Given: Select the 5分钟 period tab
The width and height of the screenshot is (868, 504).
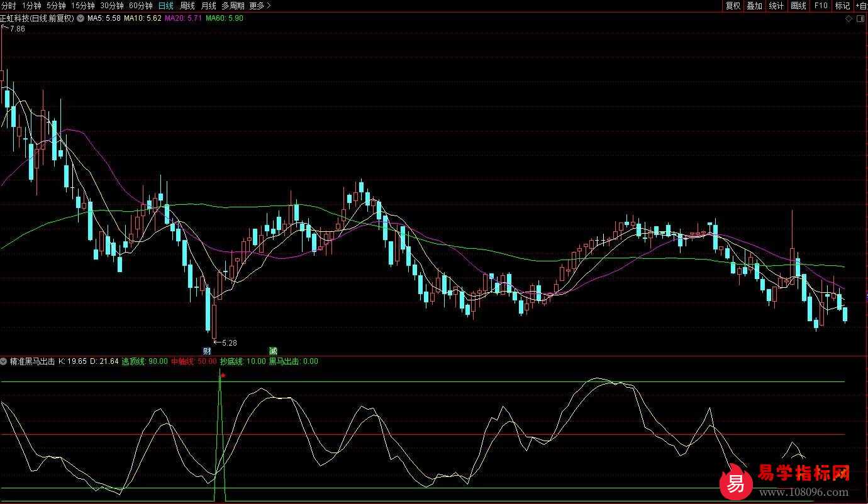Looking at the screenshot, I should pos(56,6).
